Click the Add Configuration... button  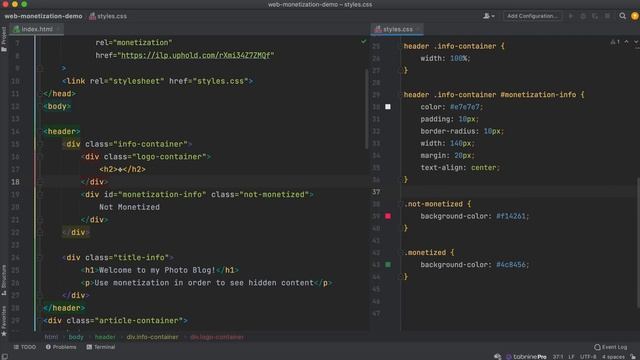point(532,16)
